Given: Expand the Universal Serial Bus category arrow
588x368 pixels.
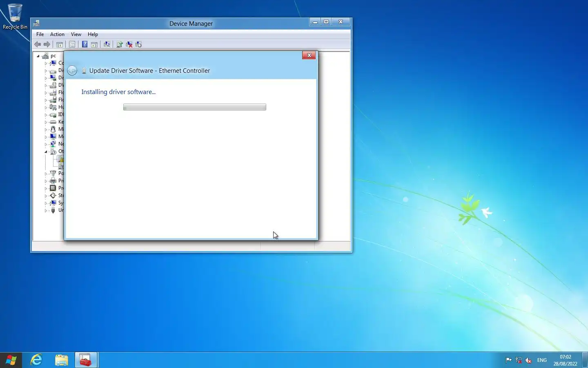Looking at the screenshot, I should (46, 211).
